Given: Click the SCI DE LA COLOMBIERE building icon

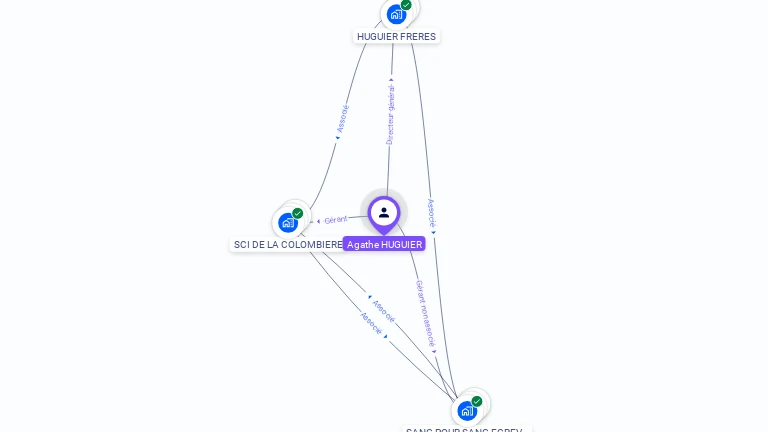Looking at the screenshot, I should tap(288, 223).
